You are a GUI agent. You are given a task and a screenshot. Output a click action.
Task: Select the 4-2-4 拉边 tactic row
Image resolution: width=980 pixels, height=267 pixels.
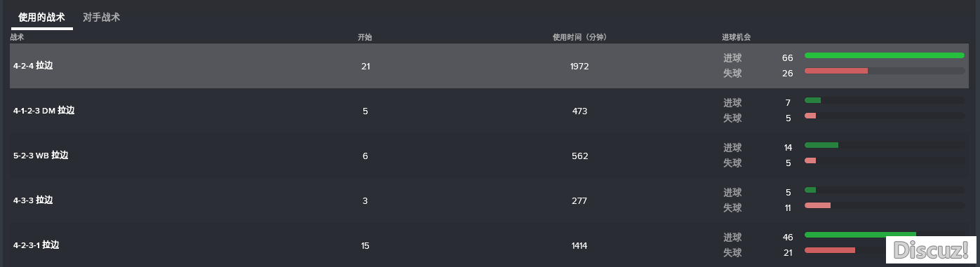[x=489, y=66]
